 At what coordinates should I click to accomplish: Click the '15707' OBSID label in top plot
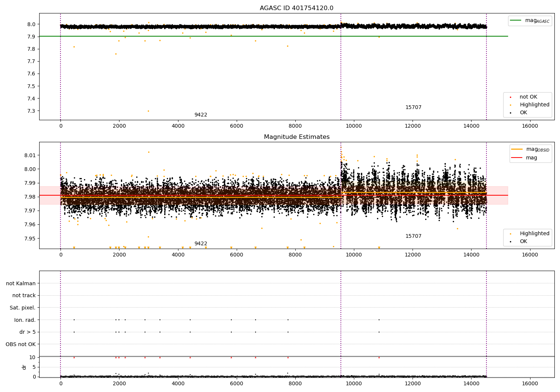coord(413,108)
